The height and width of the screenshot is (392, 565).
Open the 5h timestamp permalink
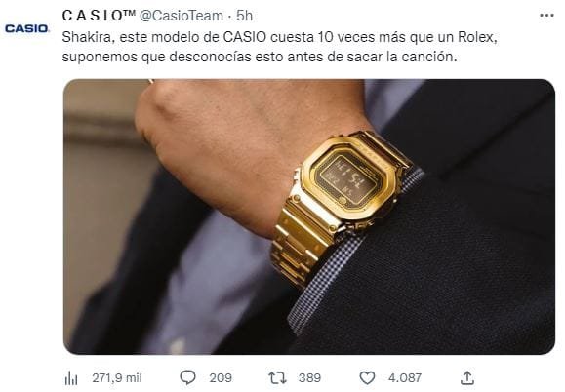(x=244, y=16)
